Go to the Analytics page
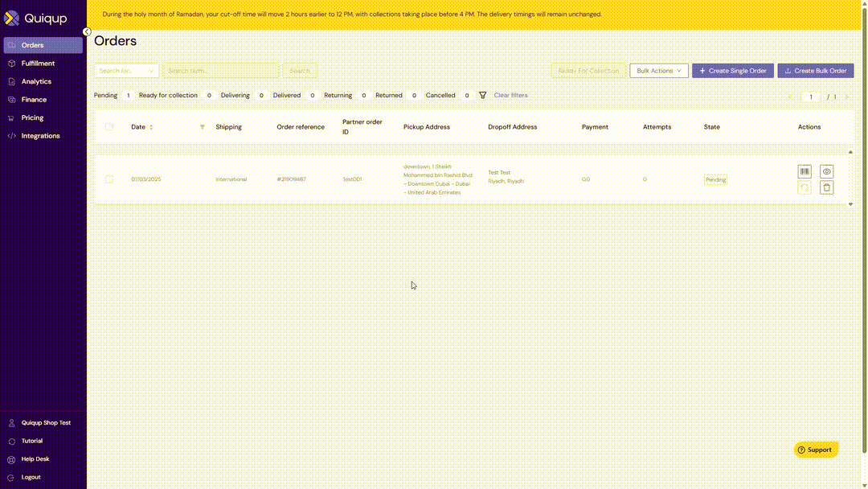Screen dimensions: 868x489 coord(43,81)
